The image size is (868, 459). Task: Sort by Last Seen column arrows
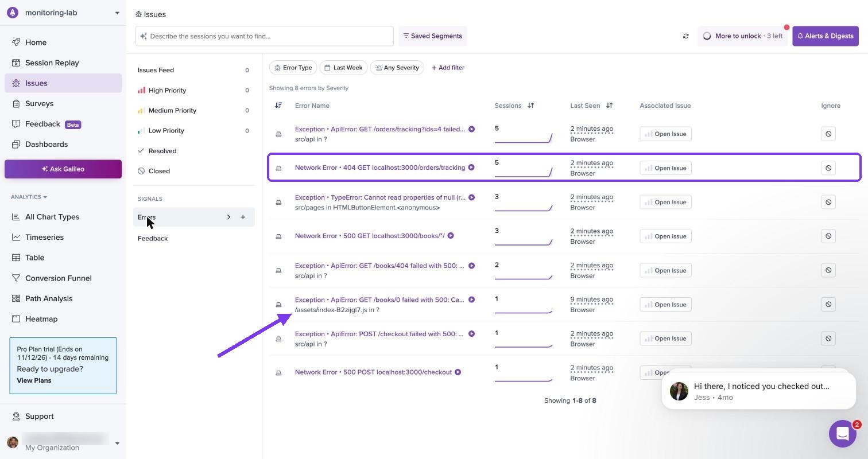[609, 106]
